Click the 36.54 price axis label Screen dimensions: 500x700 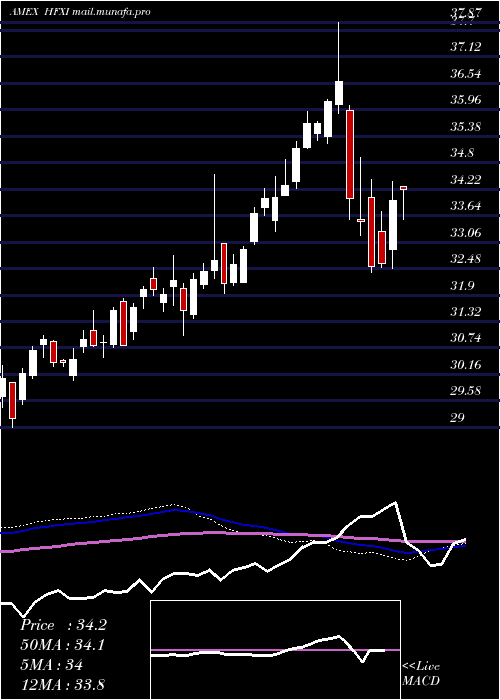click(466, 73)
